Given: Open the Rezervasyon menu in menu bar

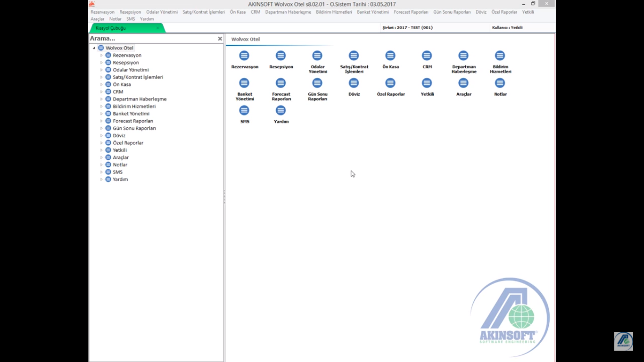Looking at the screenshot, I should pos(103,12).
